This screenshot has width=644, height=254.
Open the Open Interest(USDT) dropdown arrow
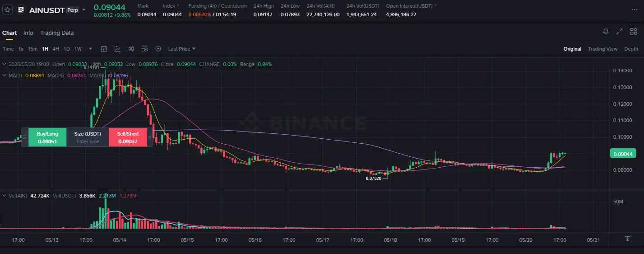coord(435,6)
